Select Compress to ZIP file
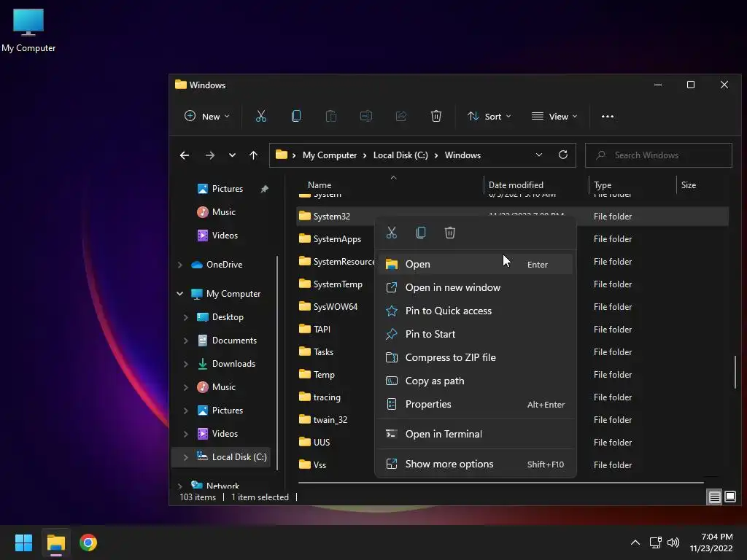Viewport: 747px width, 560px height. (x=476, y=357)
